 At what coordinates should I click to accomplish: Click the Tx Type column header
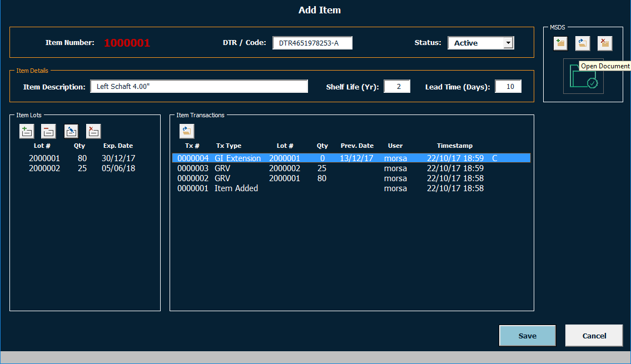(x=228, y=146)
